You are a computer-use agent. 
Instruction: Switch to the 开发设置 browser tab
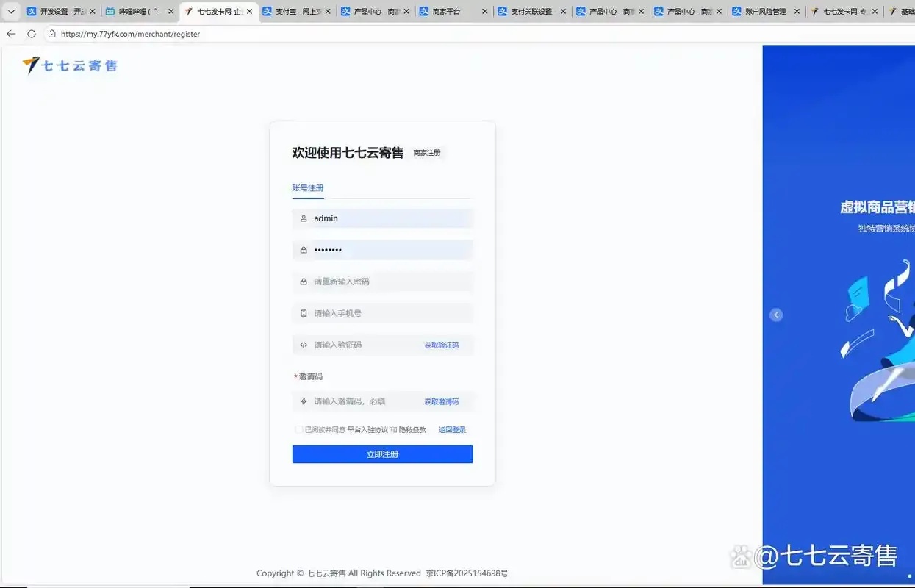click(x=62, y=12)
